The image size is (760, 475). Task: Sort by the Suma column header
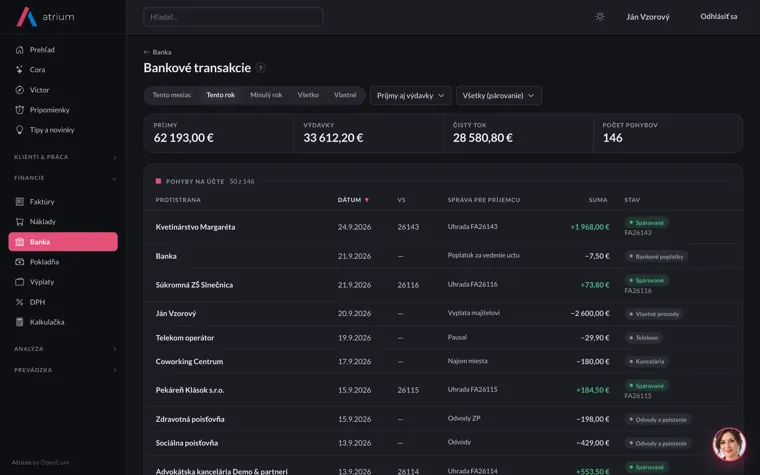click(598, 200)
